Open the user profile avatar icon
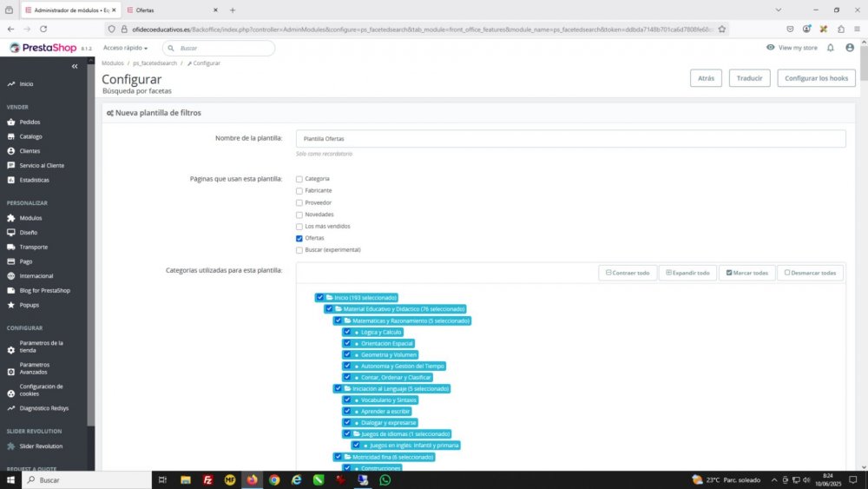This screenshot has width=868, height=489. click(x=850, y=48)
